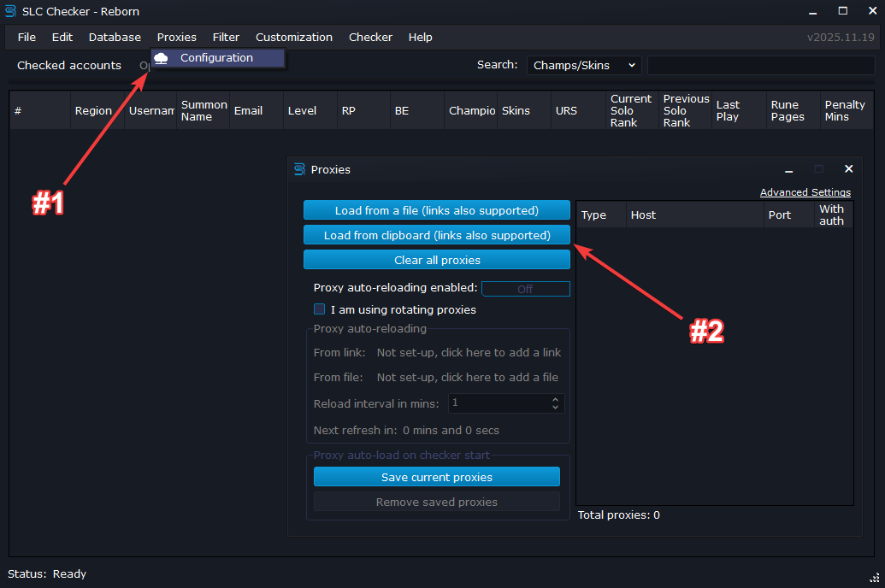The height and width of the screenshot is (588, 885).
Task: Sort by the Region column header
Action: [x=97, y=110]
